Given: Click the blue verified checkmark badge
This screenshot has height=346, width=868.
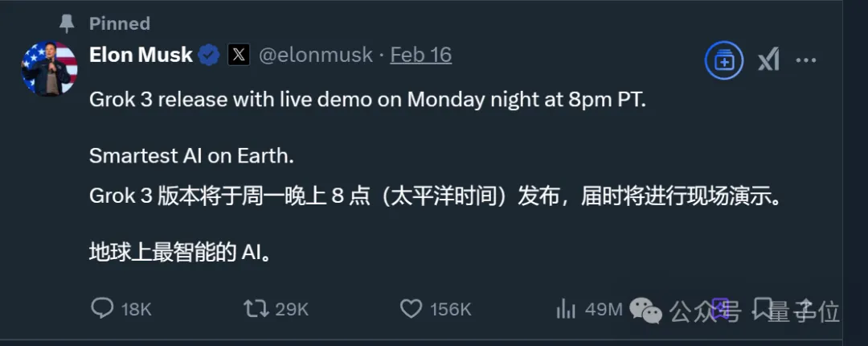Looking at the screenshot, I should pyautogui.click(x=209, y=55).
